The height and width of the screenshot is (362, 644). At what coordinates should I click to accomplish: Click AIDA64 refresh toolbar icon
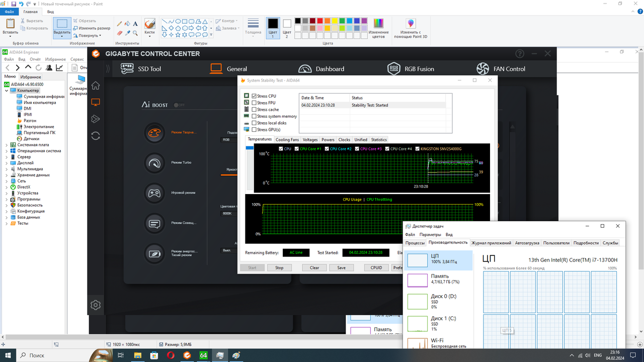point(38,67)
